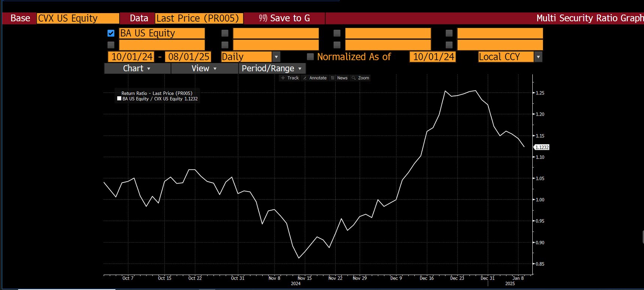Open the Daily periodicity dropdown

pyautogui.click(x=276, y=57)
